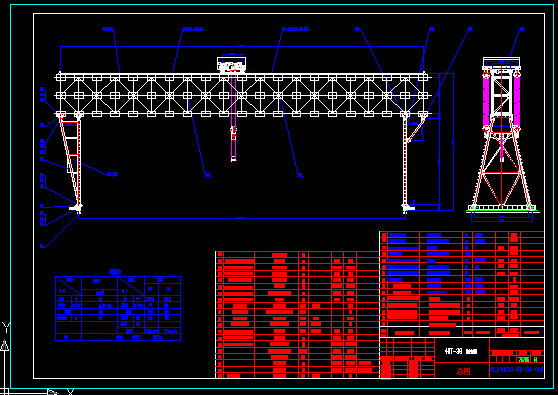Click the crane side-view A-frame tower

[x=501, y=135]
